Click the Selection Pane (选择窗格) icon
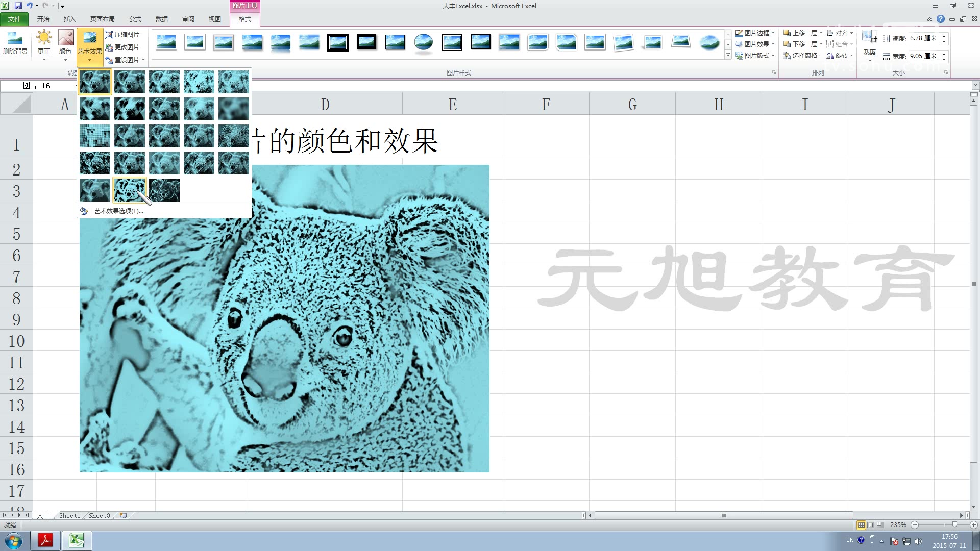The height and width of the screenshot is (551, 980). (801, 56)
